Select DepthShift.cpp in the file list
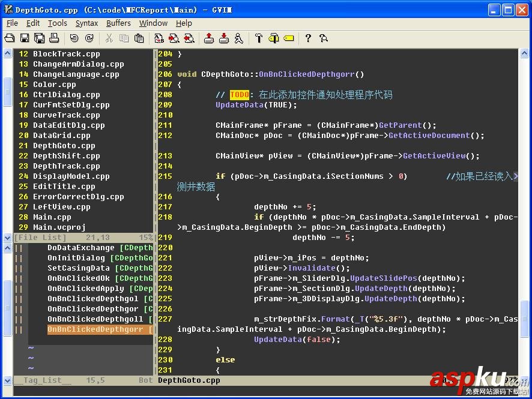This screenshot has height=399, width=532. click(67, 155)
